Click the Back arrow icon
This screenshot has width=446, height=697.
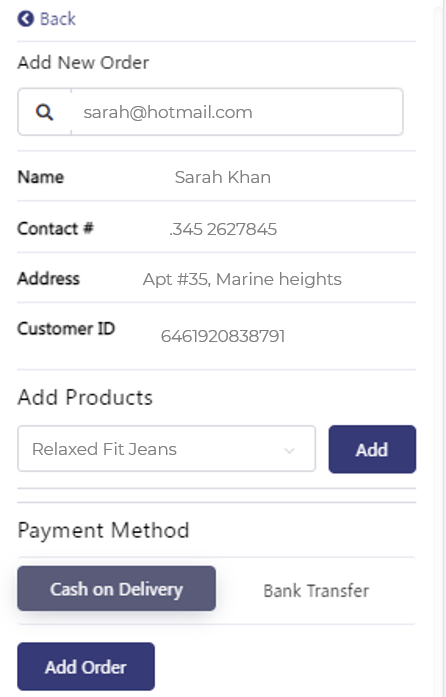click(x=25, y=19)
